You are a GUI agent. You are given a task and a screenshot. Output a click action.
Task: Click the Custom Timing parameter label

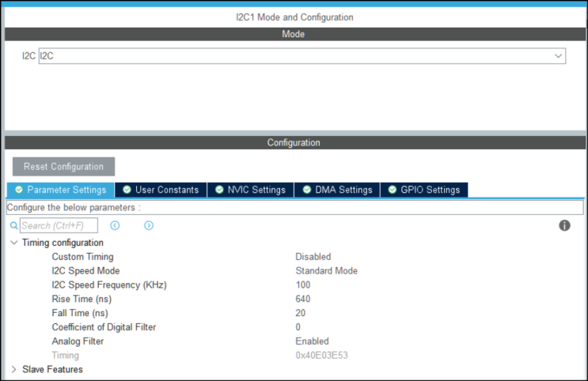coord(82,257)
